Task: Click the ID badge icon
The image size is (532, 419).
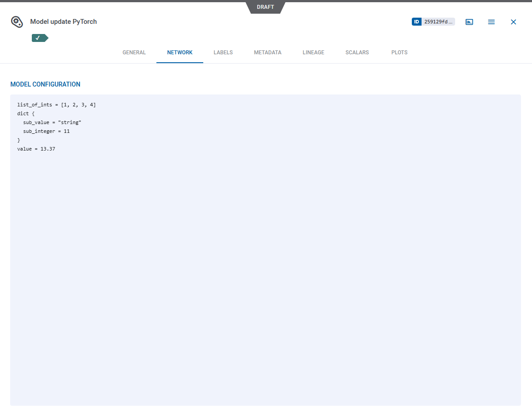Action: (x=416, y=21)
